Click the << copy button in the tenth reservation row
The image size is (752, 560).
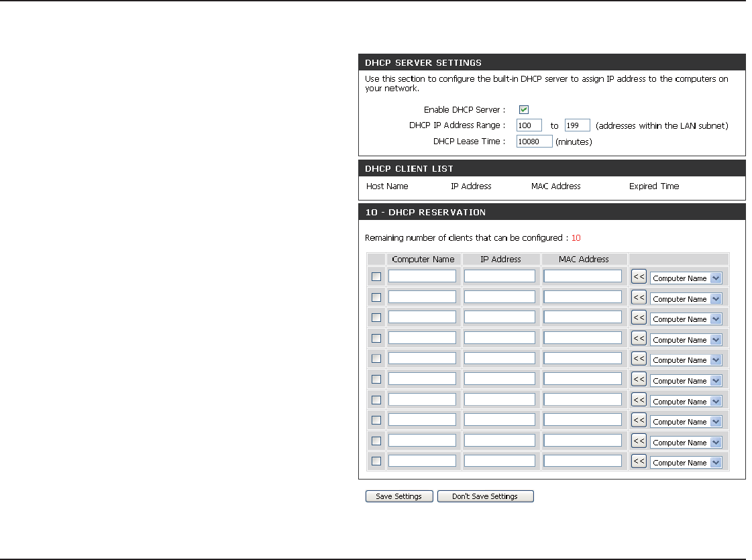(639, 461)
